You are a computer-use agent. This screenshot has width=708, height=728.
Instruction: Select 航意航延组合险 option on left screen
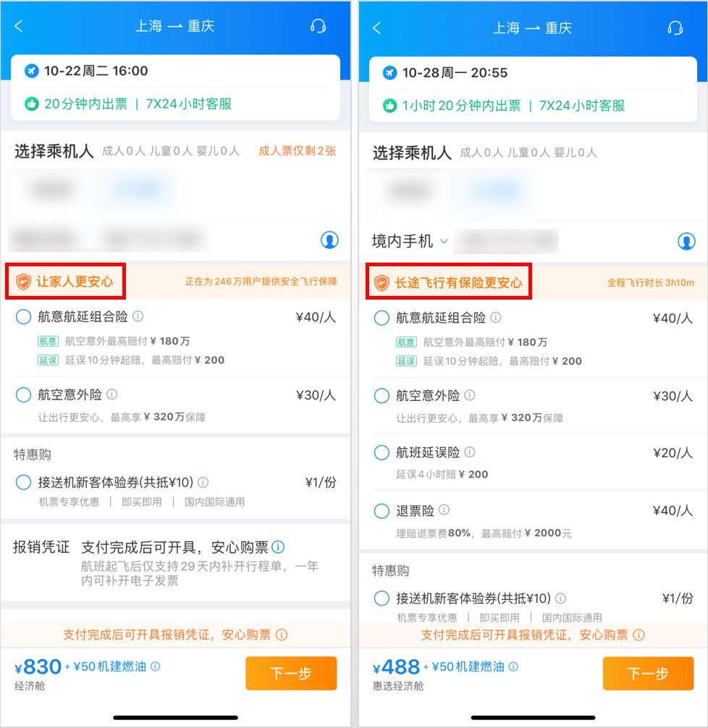click(x=23, y=317)
